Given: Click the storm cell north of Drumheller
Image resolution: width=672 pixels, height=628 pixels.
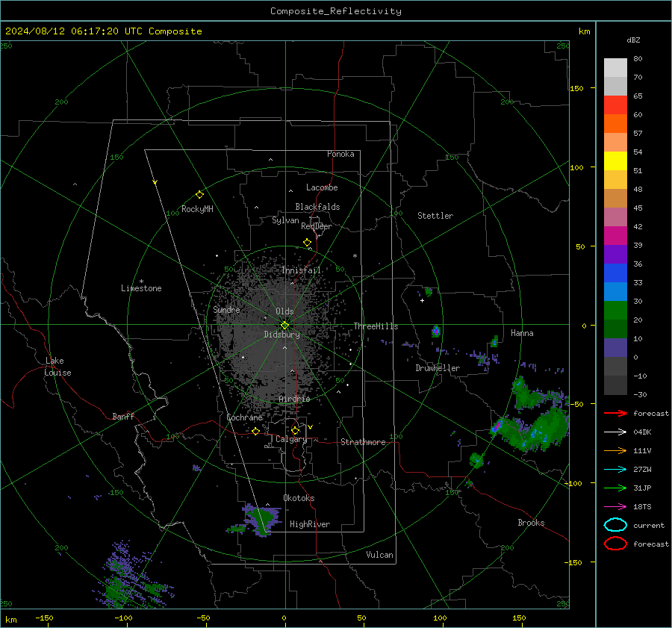Looking at the screenshot, I should (436, 331).
